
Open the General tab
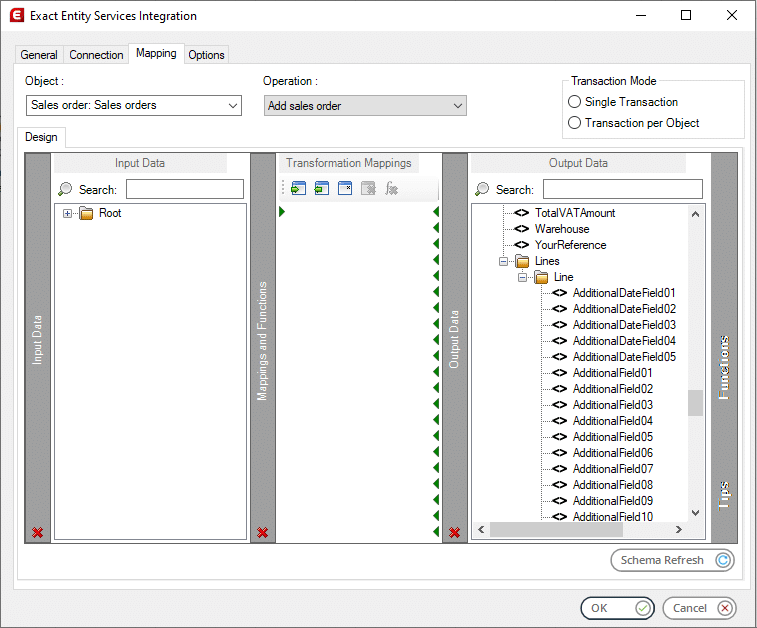[x=39, y=55]
